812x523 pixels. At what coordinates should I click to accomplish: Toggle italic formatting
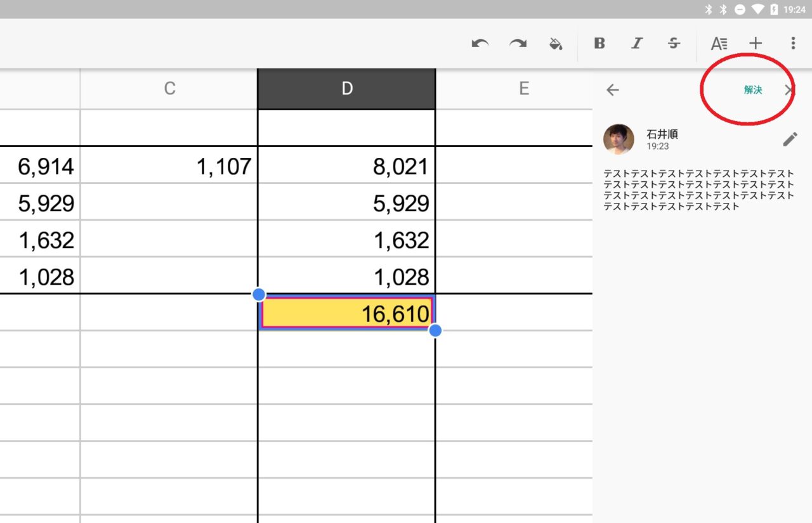pyautogui.click(x=637, y=43)
